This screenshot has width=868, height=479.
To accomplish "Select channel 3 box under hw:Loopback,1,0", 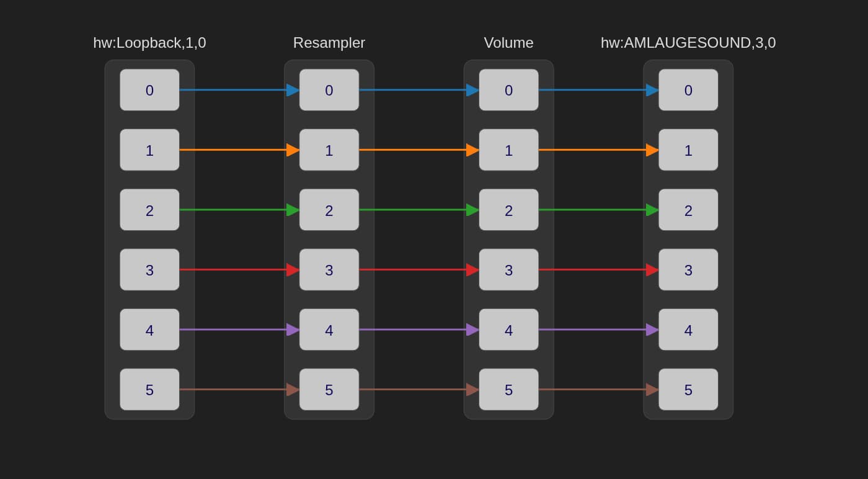I will point(149,270).
